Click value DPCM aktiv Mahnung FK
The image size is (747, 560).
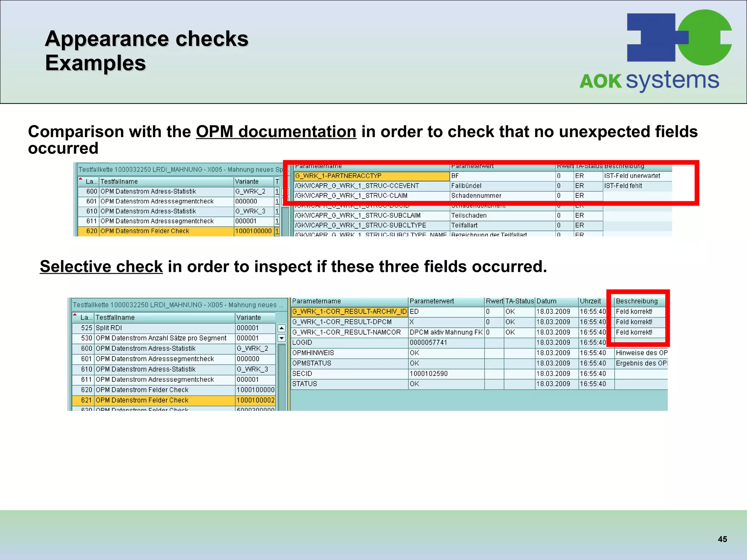tap(446, 332)
